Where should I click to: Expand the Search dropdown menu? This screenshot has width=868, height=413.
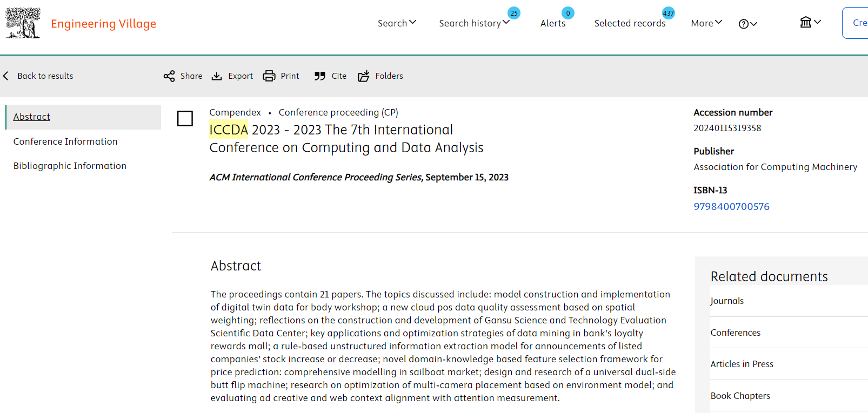pyautogui.click(x=397, y=23)
